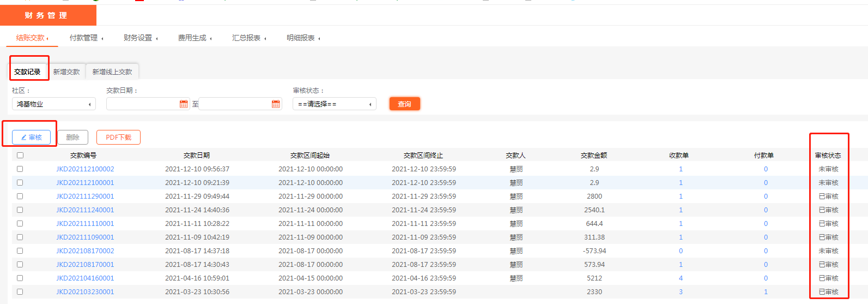Click the 删除 button
Screen dimensions: 868x304
click(72, 138)
